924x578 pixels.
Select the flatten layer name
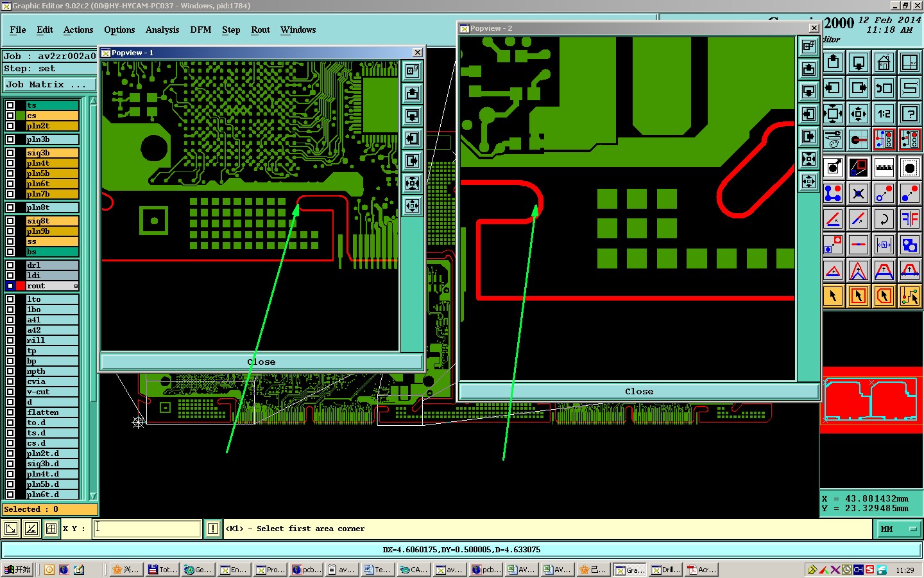53,412
